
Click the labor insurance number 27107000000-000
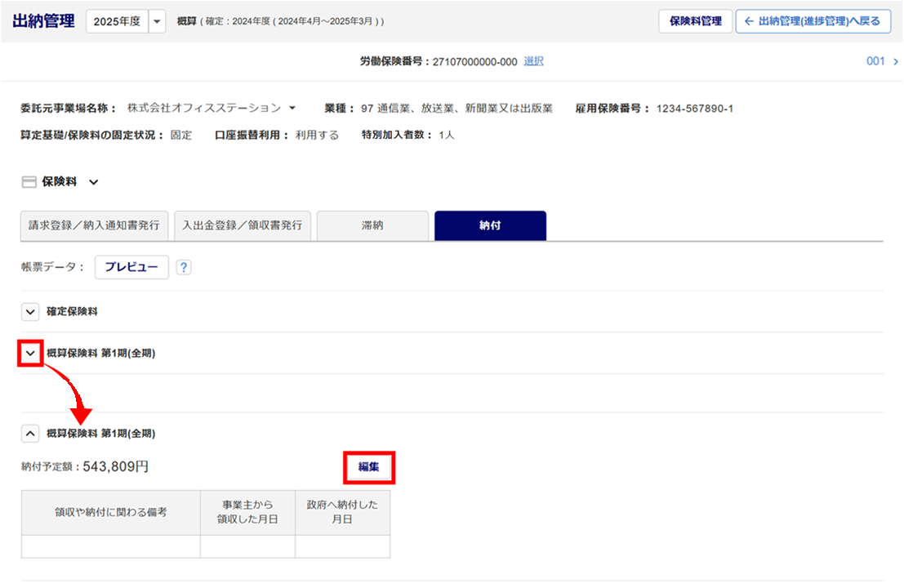474,62
